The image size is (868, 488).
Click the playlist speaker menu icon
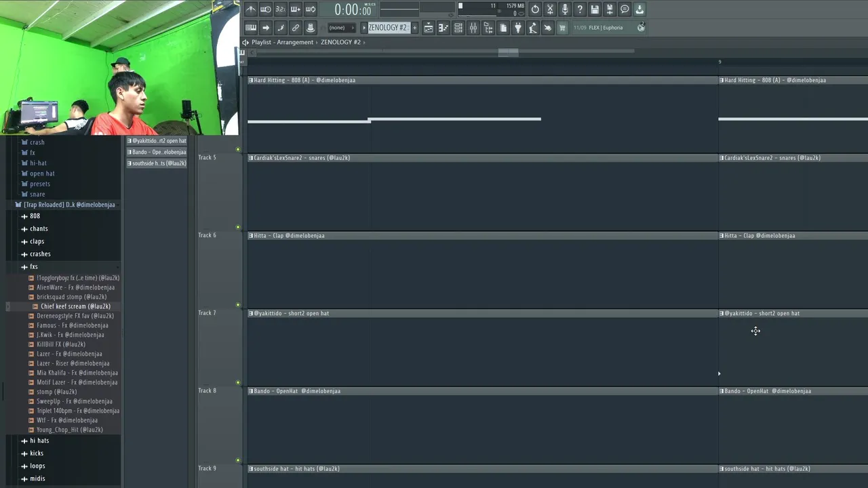(x=245, y=42)
